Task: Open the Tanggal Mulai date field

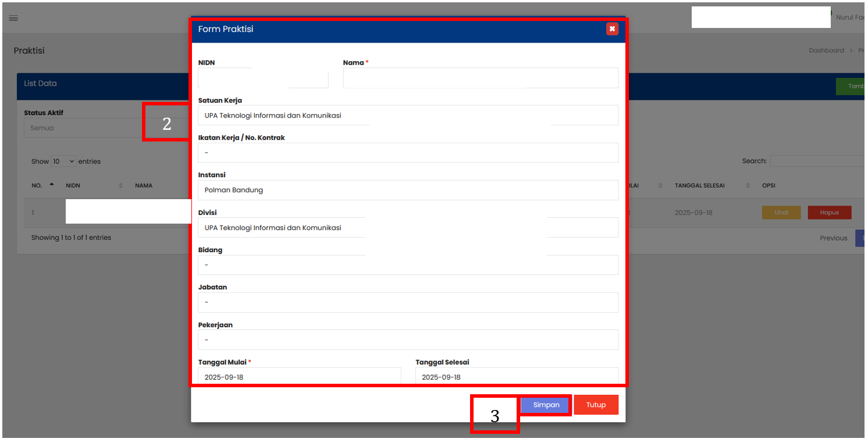Action: click(x=299, y=376)
